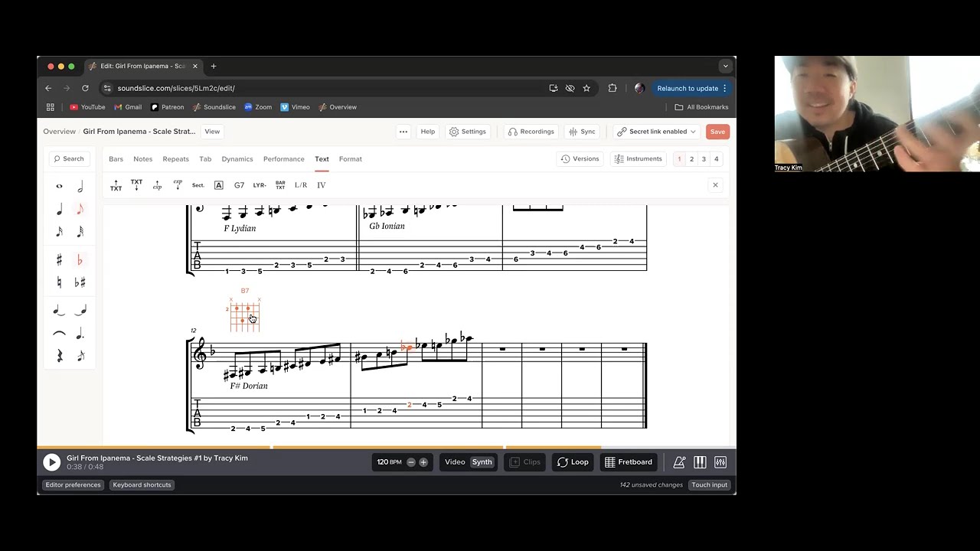Screen dimensions: 980x551
Task: Switch to View mode
Action: 212,132
